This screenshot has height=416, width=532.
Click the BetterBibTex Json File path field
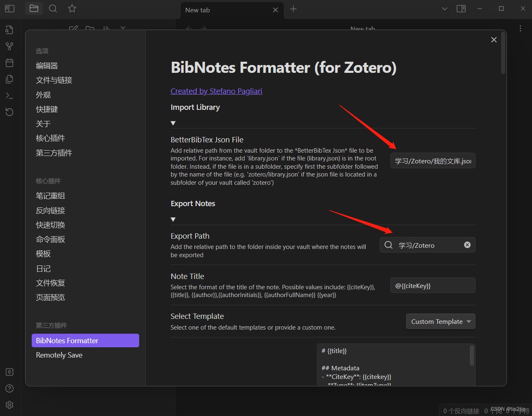tap(433, 161)
